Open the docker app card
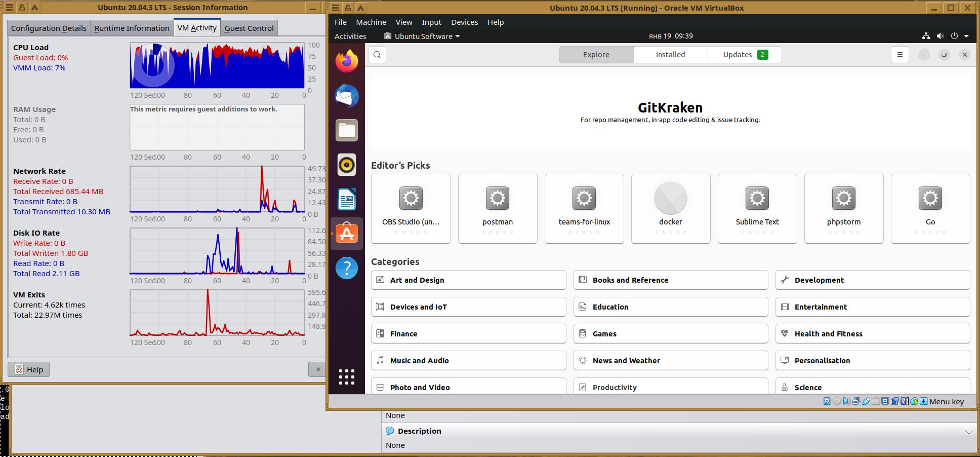The height and width of the screenshot is (457, 980). [x=671, y=209]
